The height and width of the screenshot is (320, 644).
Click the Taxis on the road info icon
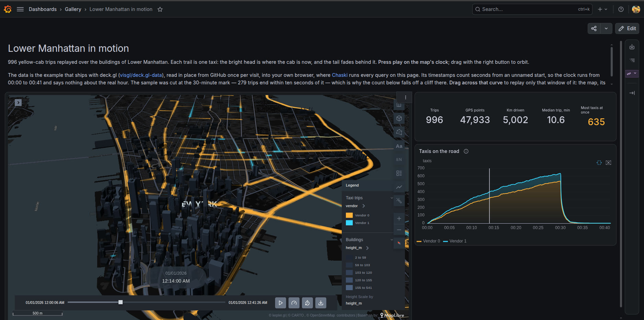(x=466, y=151)
